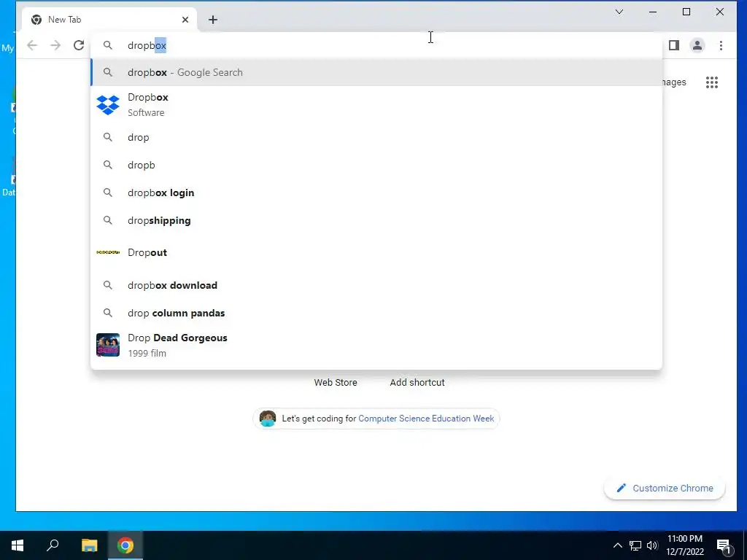This screenshot has height=560, width=747.
Task: Pick the 'dropbox login' suggestion
Action: [x=376, y=192]
